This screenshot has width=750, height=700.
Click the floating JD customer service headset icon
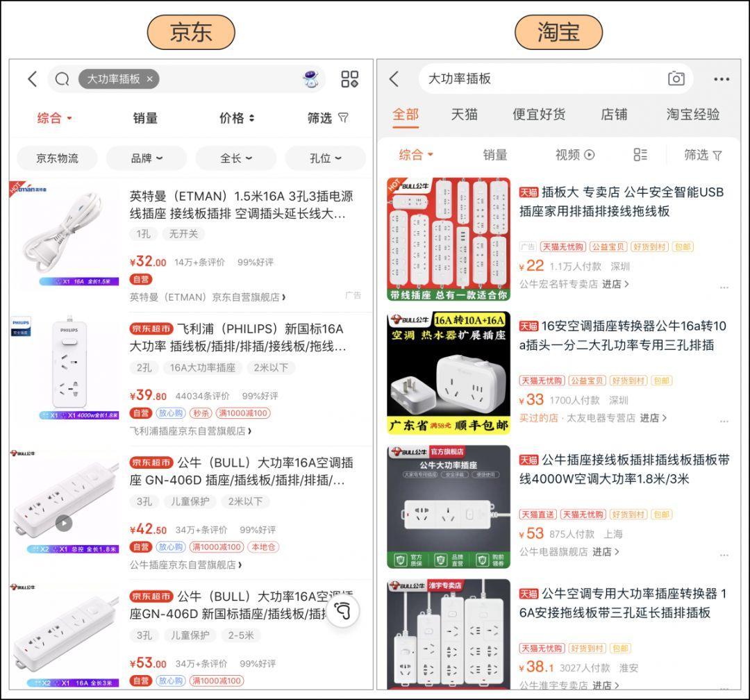point(343,610)
